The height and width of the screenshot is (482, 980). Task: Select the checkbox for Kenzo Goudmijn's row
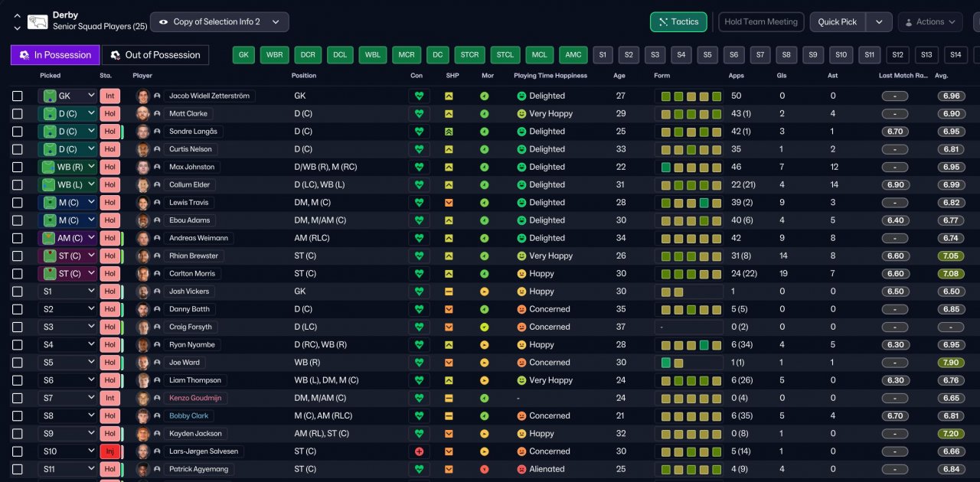tap(18, 398)
